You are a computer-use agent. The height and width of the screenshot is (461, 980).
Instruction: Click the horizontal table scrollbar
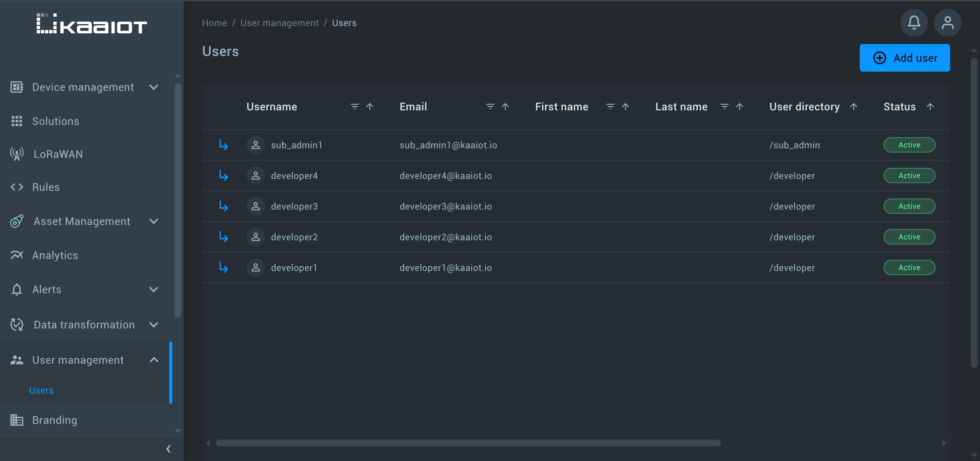[x=468, y=443]
